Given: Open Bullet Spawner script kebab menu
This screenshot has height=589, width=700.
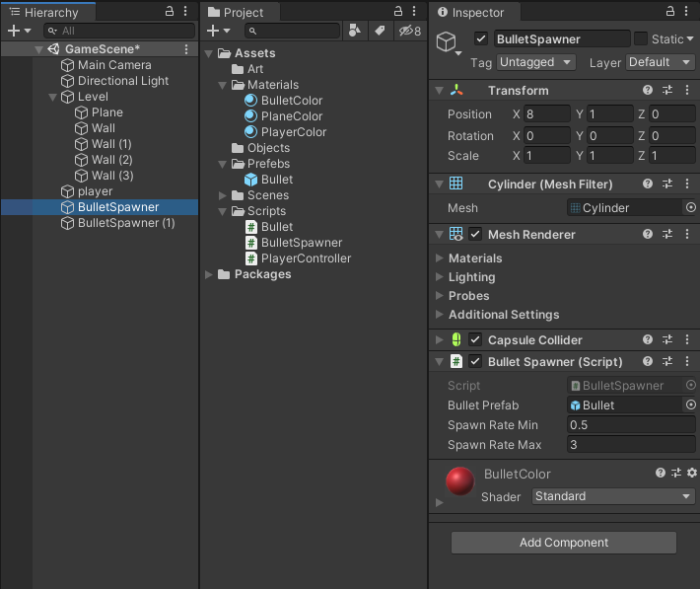Looking at the screenshot, I should point(687,361).
